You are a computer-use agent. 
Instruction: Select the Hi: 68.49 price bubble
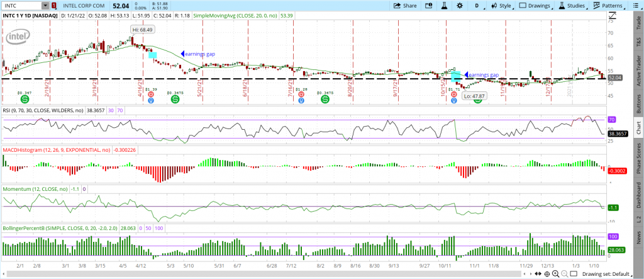[x=143, y=30]
